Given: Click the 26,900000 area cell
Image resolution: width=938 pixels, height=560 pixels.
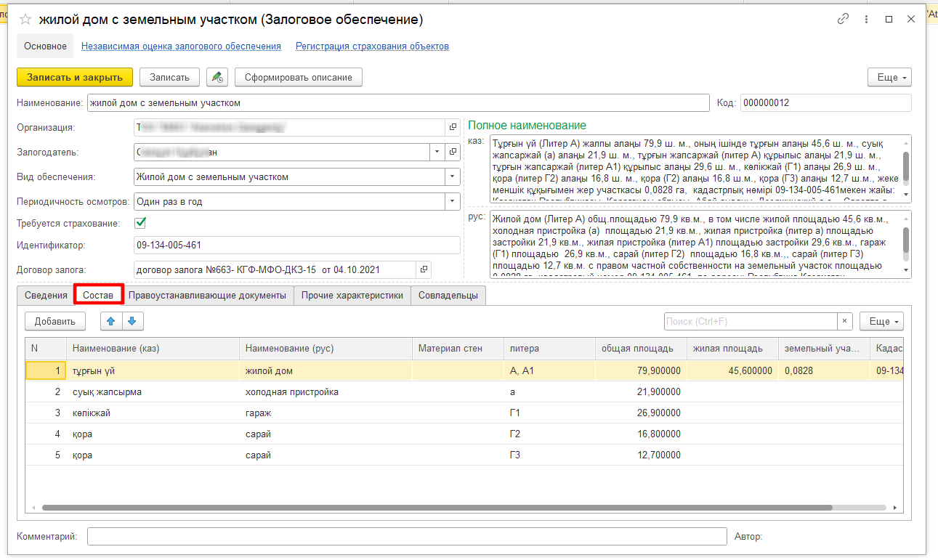Looking at the screenshot, I should tap(641, 413).
